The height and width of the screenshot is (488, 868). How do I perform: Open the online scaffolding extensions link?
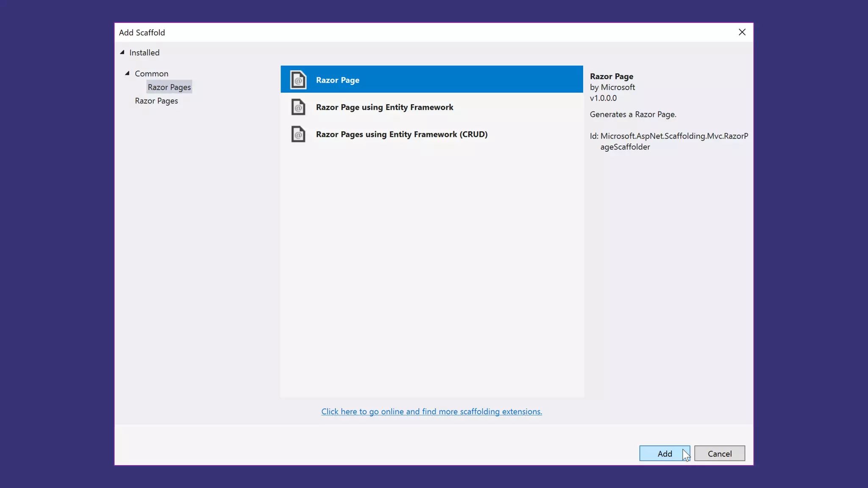[431, 411]
